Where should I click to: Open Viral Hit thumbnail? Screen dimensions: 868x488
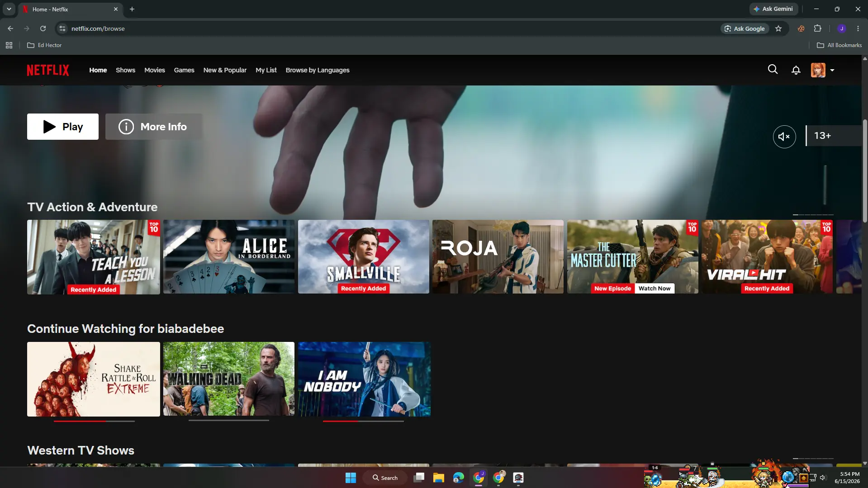[x=767, y=257]
